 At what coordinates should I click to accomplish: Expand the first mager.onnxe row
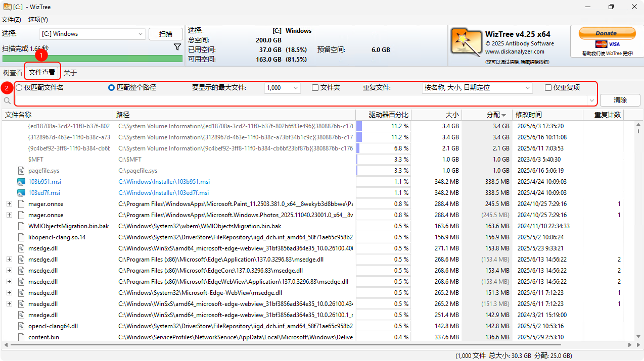9,204
